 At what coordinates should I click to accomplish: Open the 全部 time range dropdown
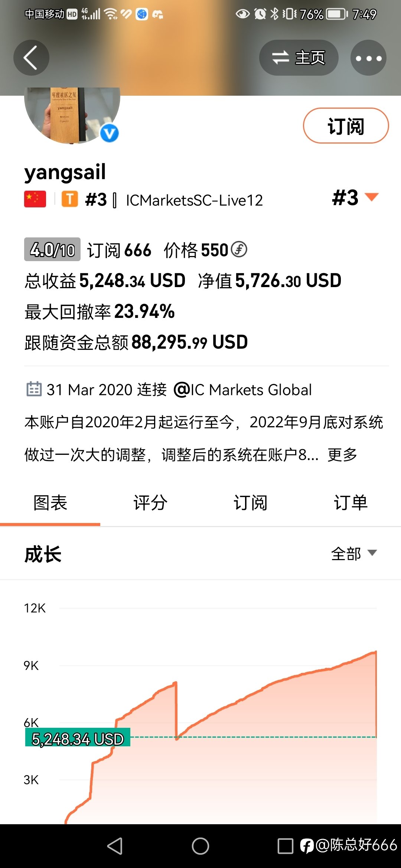point(354,553)
